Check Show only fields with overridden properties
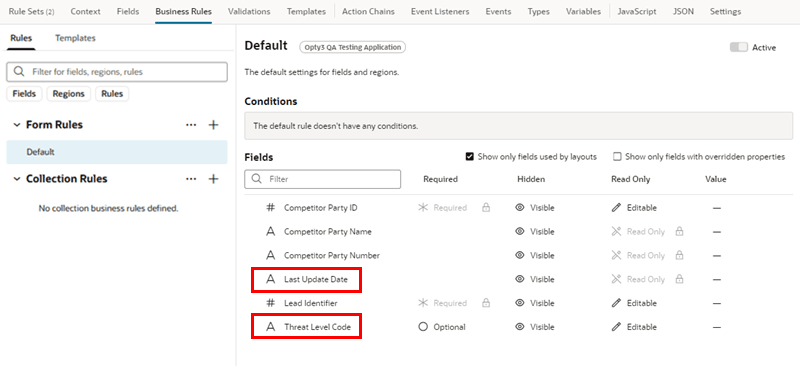The width and height of the screenshot is (800, 366). point(617,157)
